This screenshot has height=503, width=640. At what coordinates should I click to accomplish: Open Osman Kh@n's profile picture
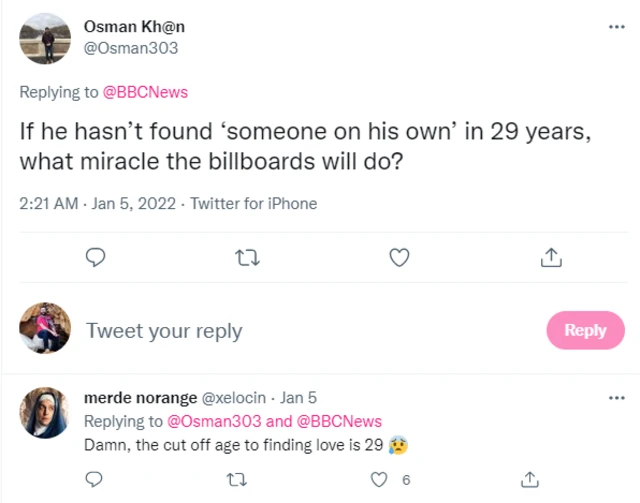[46, 38]
